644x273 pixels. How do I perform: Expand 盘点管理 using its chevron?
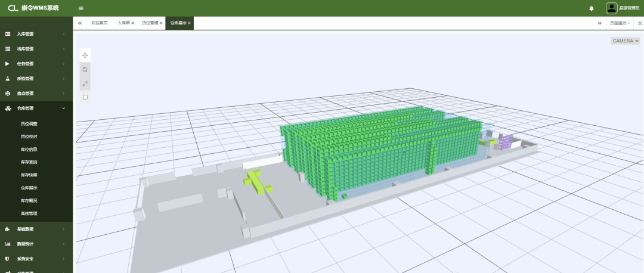point(64,93)
